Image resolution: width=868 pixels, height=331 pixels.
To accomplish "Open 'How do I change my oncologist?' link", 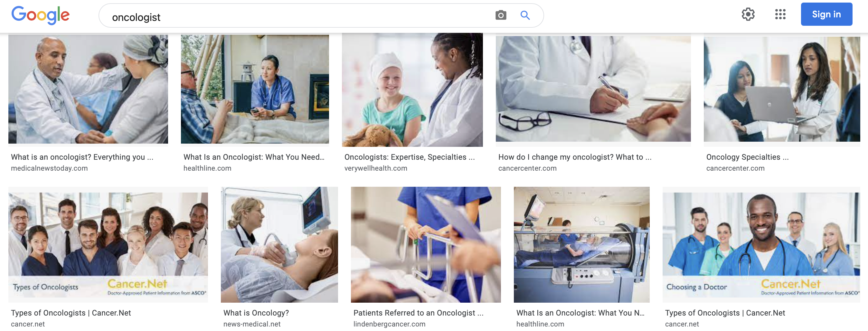I will [x=575, y=157].
